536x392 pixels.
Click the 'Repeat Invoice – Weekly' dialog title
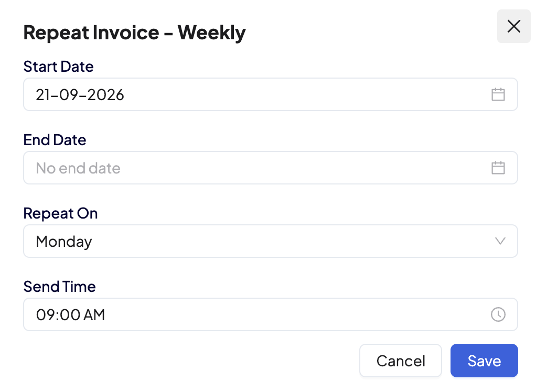pos(134,33)
